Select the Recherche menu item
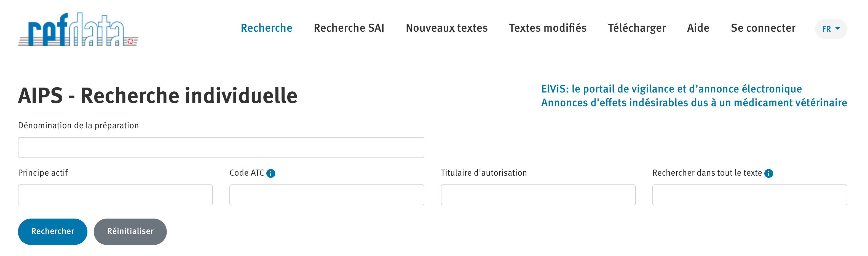 click(x=267, y=28)
